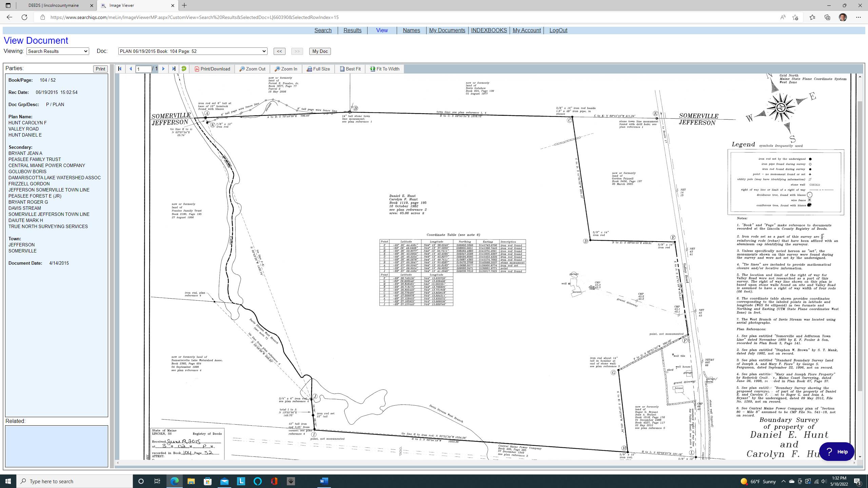Jump to last page icon

[174, 69]
